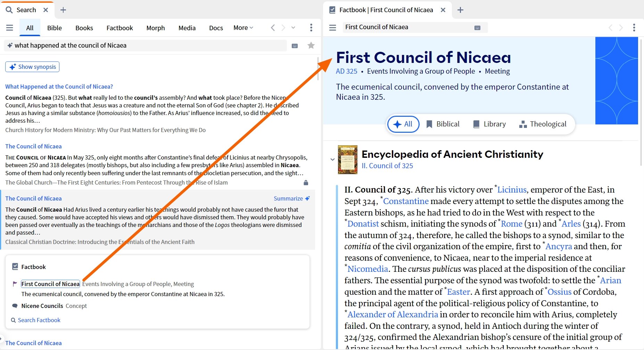Open the search panel hamburger menu
644x350 pixels.
pyautogui.click(x=10, y=28)
